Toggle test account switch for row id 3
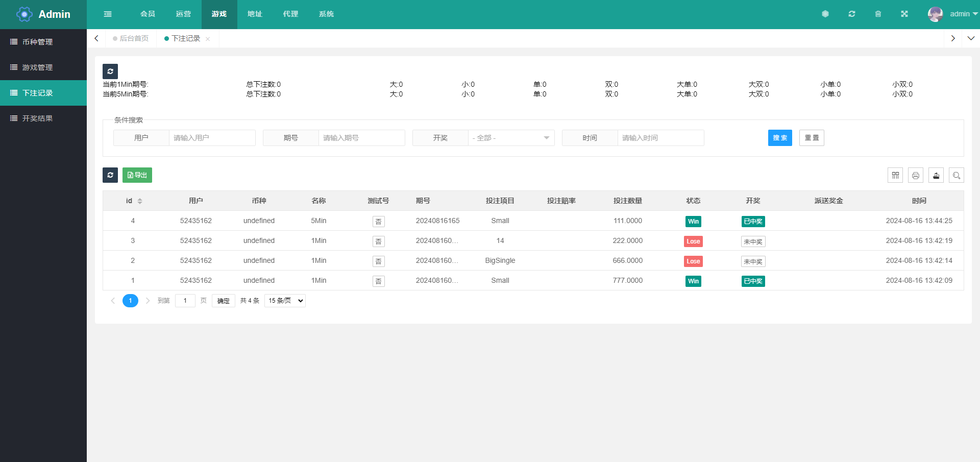The width and height of the screenshot is (980, 462). point(378,241)
